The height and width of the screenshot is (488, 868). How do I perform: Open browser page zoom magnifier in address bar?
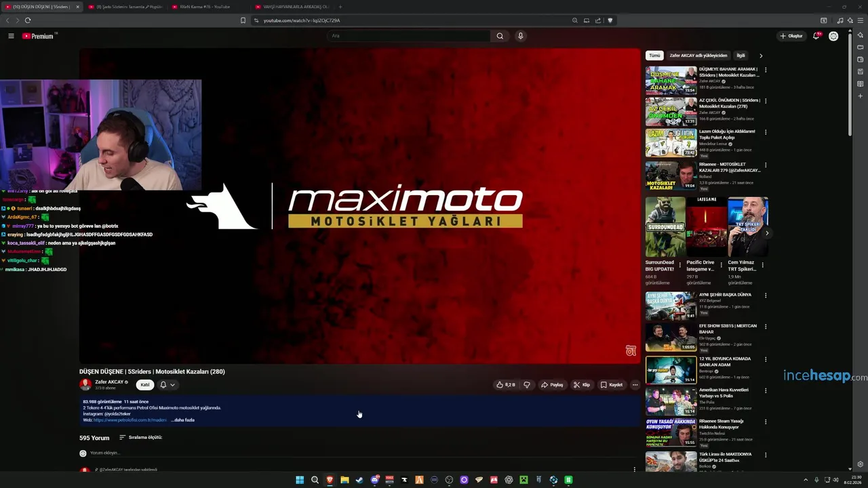[575, 20]
